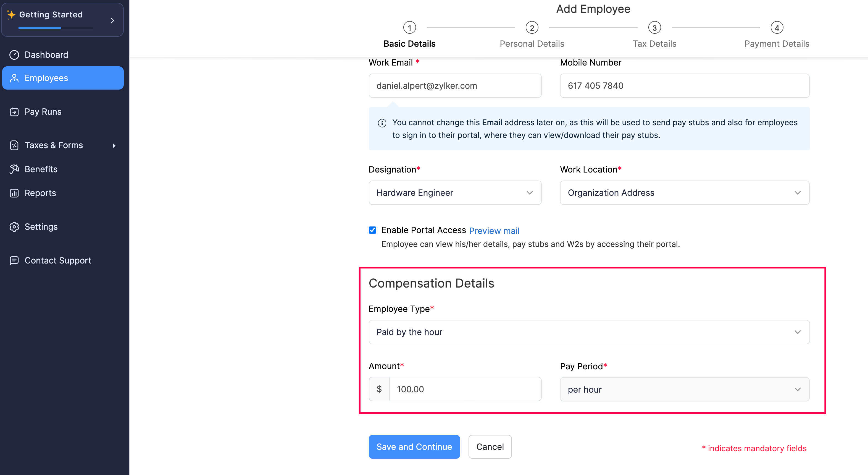
Task: Click the Settings gear icon
Action: pos(14,226)
